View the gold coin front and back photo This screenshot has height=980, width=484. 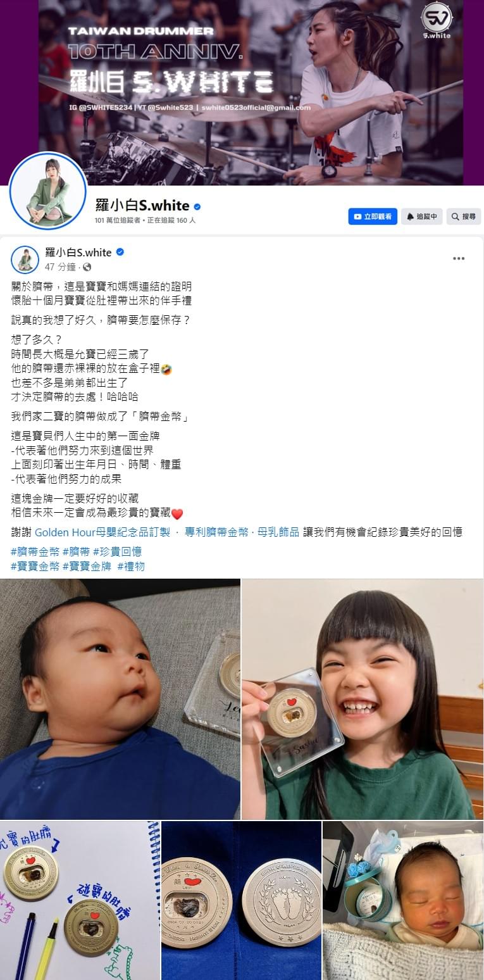tap(241, 900)
